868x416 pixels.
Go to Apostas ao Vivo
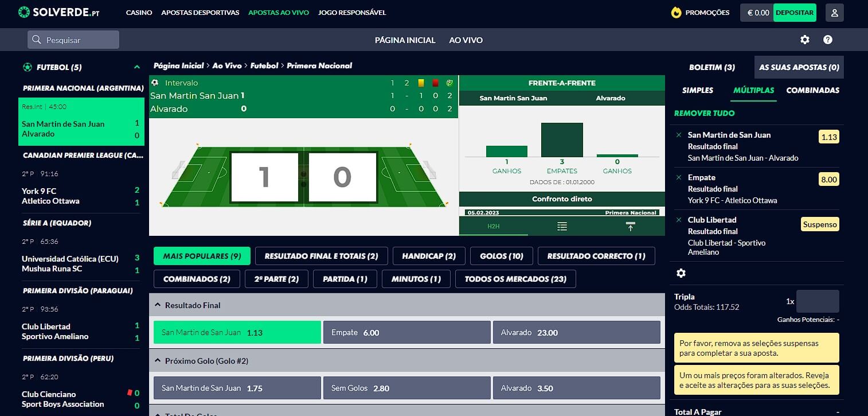point(279,13)
